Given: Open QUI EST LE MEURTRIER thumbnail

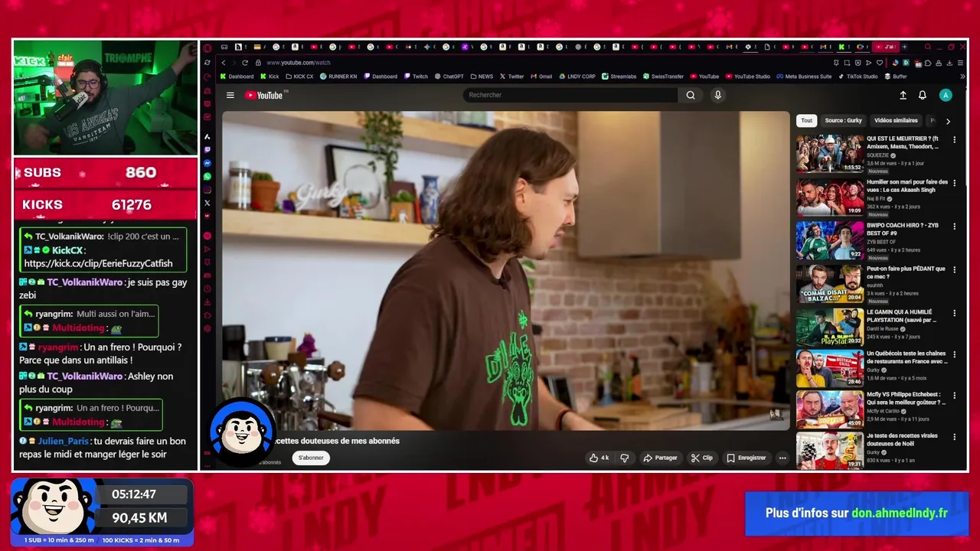Looking at the screenshot, I should (830, 153).
